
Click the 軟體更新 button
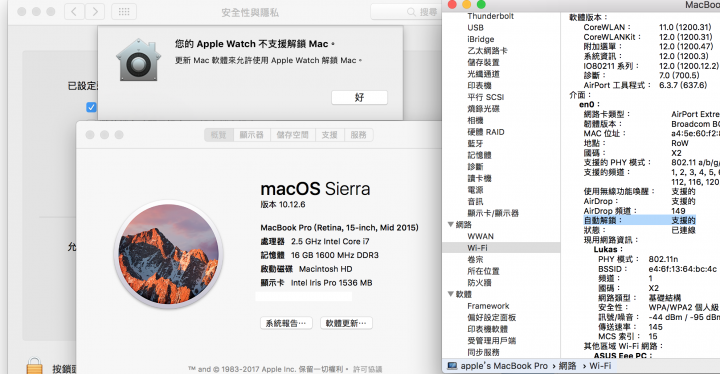coord(346,323)
